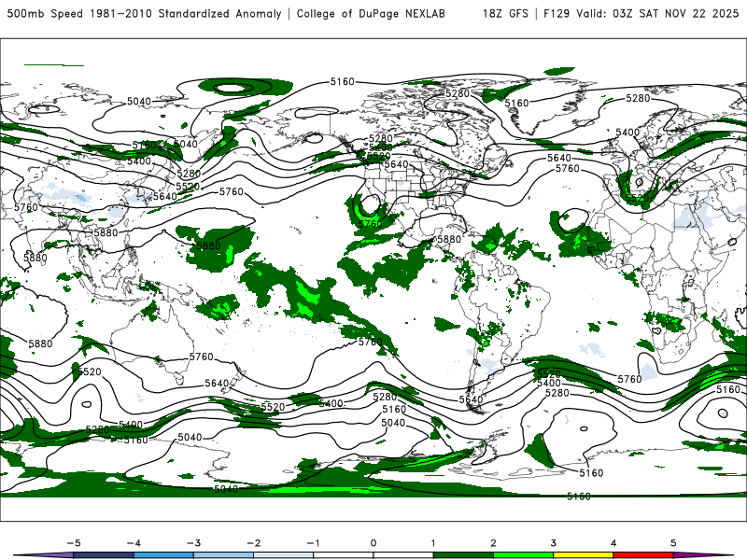Click the '5760' contour label over Mexico
Viewport: 747px width, 560px height.
(370, 224)
